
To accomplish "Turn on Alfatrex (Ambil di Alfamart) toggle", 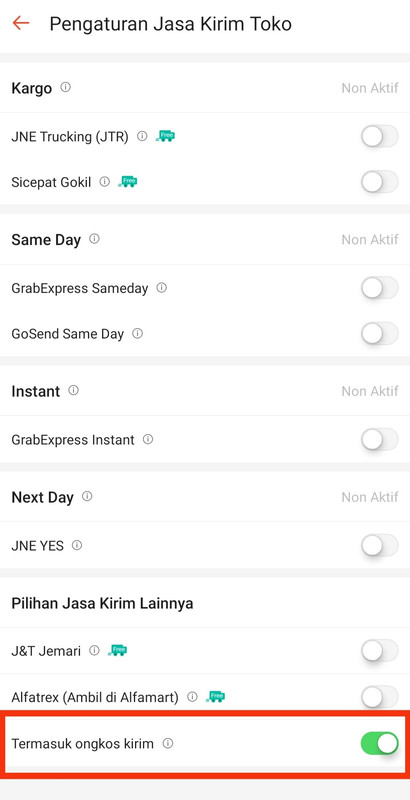I will click(x=379, y=696).
